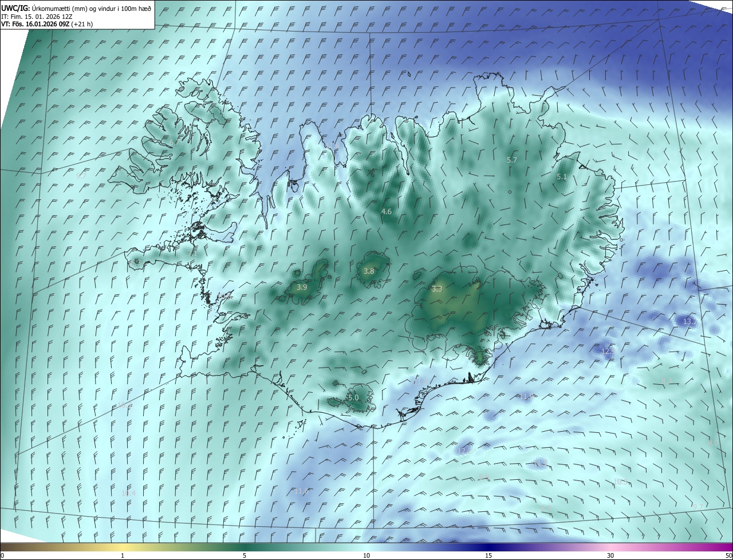Screen dimensions: 733x560
Task: Click the 4.6 value on the map
Action: click(x=387, y=211)
